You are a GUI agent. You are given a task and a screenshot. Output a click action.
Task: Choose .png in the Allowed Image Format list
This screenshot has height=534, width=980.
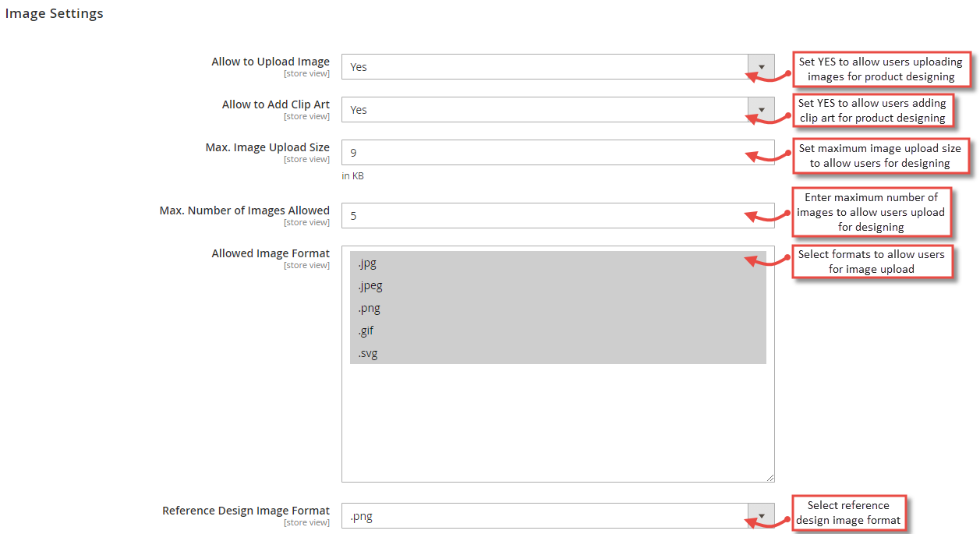(557, 308)
